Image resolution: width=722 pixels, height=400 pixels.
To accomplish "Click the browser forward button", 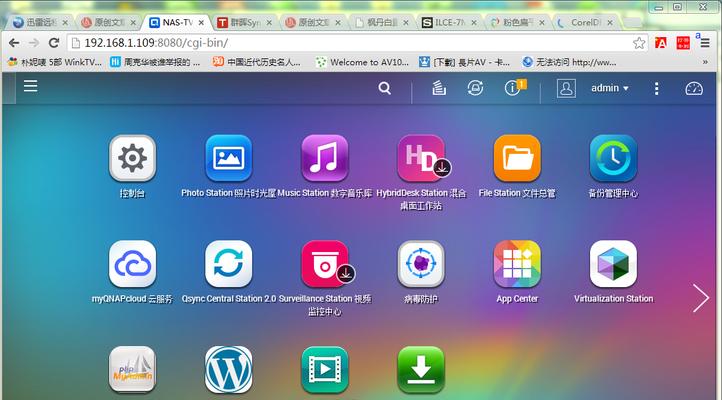I will [34, 43].
